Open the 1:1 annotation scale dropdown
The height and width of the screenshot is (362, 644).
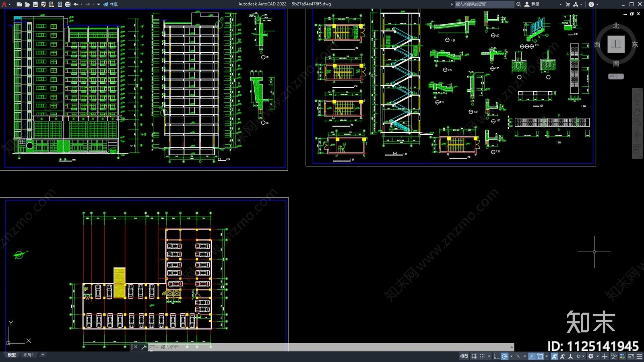(580, 356)
